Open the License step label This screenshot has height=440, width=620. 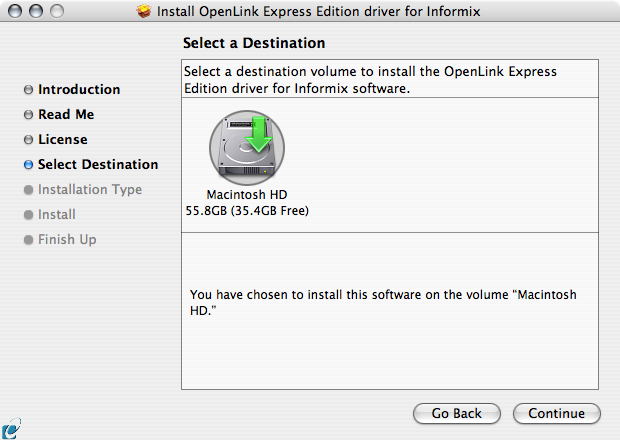click(62, 139)
